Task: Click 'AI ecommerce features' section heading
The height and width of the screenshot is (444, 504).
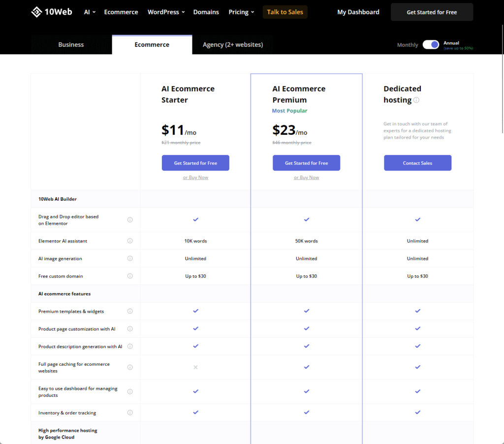Action: coord(64,294)
